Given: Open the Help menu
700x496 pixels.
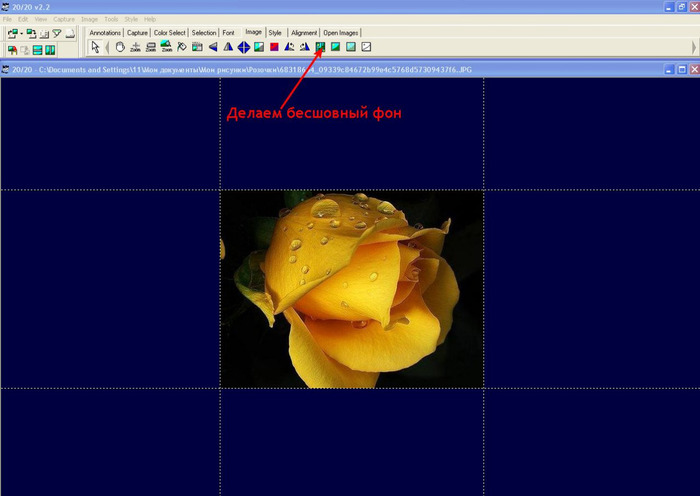Looking at the screenshot, I should [150, 19].
